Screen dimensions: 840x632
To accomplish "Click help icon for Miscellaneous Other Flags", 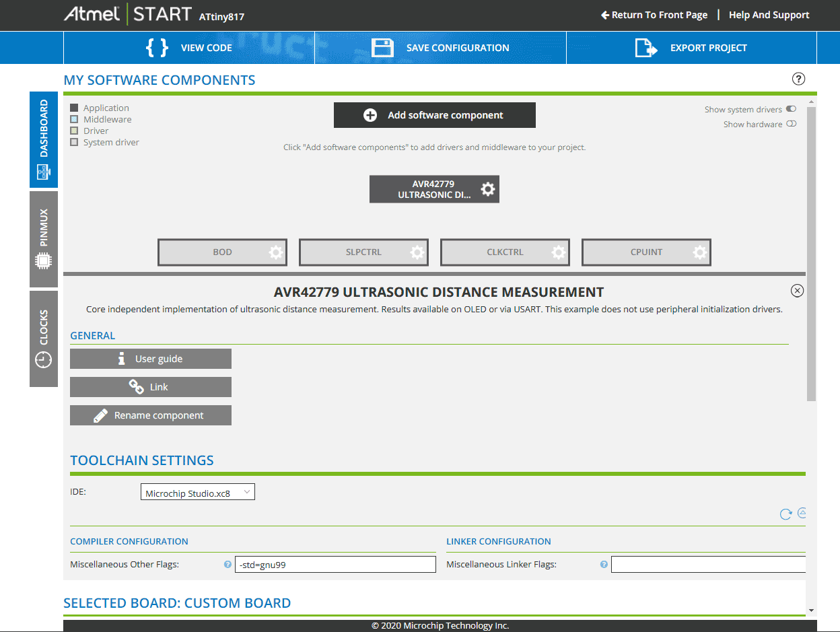I will [228, 565].
